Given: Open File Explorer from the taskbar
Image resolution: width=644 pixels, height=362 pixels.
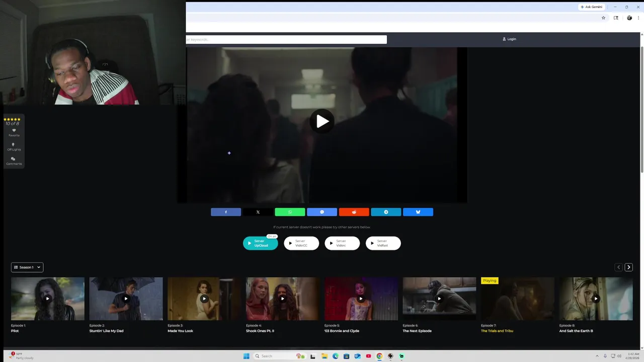Looking at the screenshot, I should 324,356.
